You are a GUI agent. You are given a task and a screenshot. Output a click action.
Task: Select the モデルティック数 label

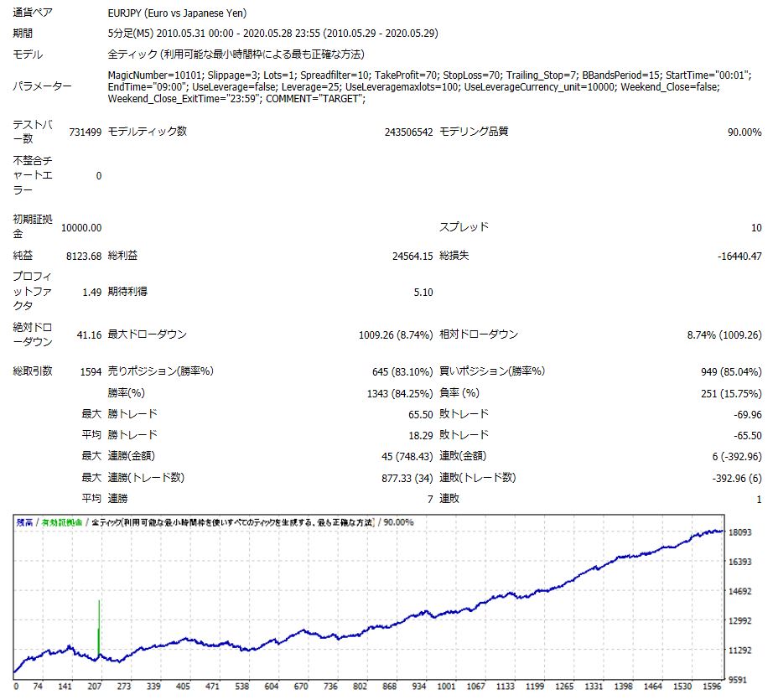(148, 131)
